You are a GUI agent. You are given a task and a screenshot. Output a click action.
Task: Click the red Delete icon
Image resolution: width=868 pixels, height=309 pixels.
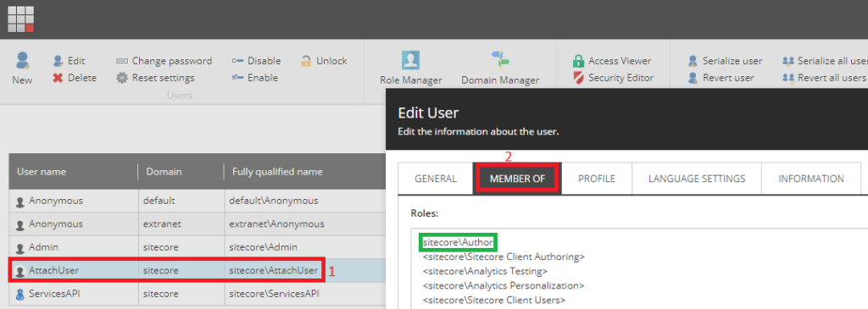pos(58,78)
